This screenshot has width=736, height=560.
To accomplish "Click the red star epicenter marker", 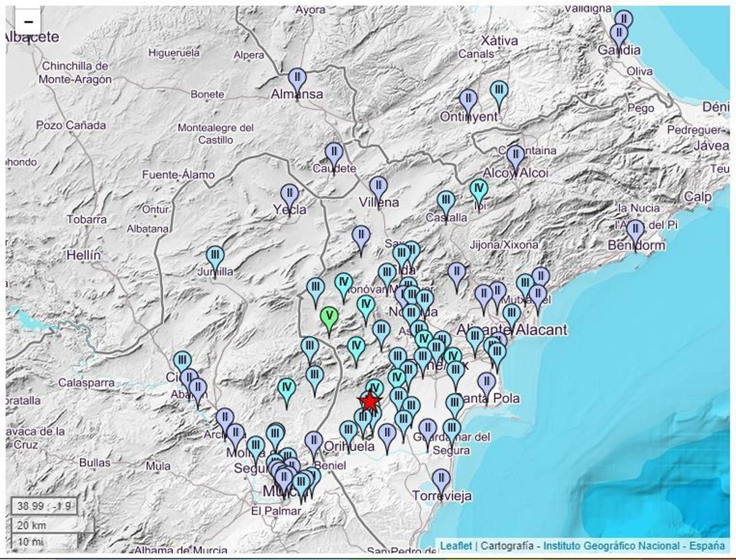I will click(x=370, y=402).
